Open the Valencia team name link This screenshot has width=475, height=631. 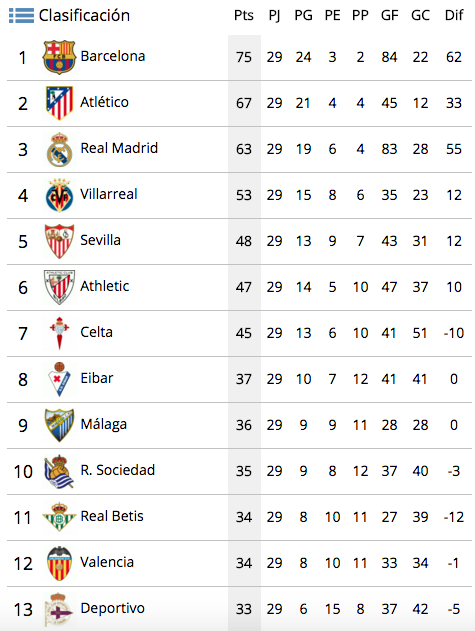tap(107, 562)
